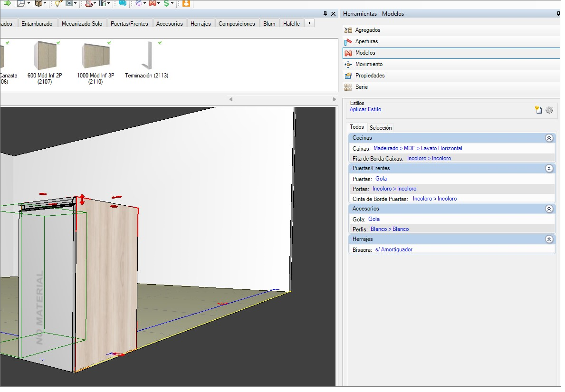Viewport: 565px width, 392px height.
Task: Click the Madeirado > MDF > Lavato Horizontal link
Action: (x=418, y=148)
